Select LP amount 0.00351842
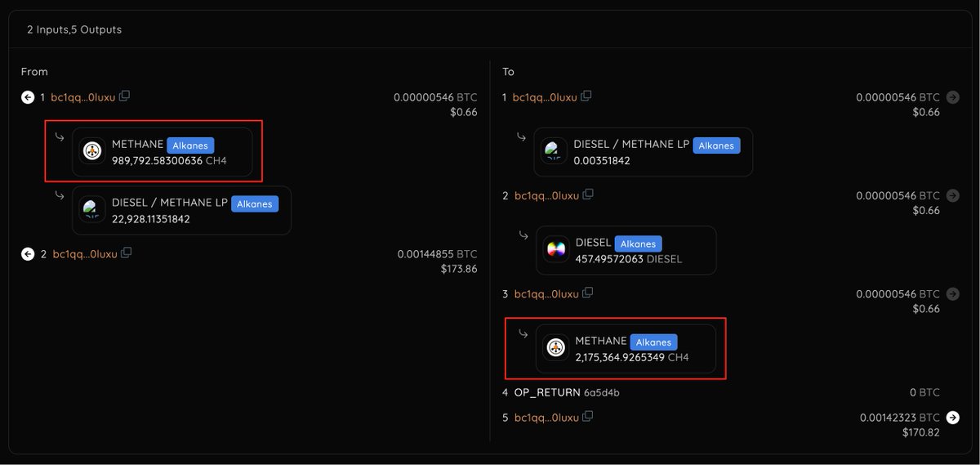The image size is (980, 465). click(x=602, y=161)
